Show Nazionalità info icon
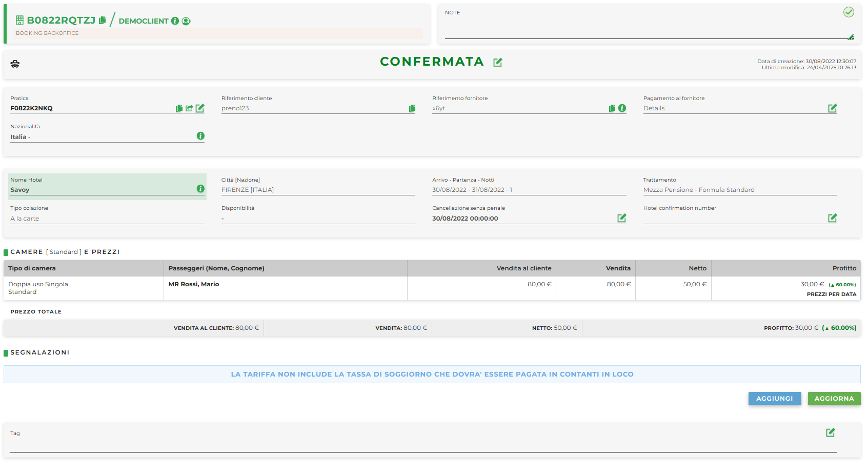 click(x=200, y=136)
